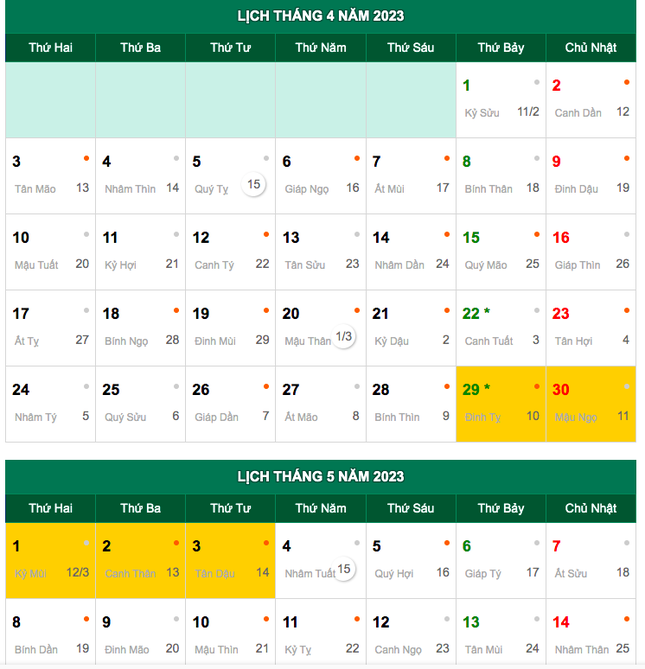Open April 10 'Mậu Tuất' day cell
Viewport: 645px width, 669px height.
coord(50,251)
